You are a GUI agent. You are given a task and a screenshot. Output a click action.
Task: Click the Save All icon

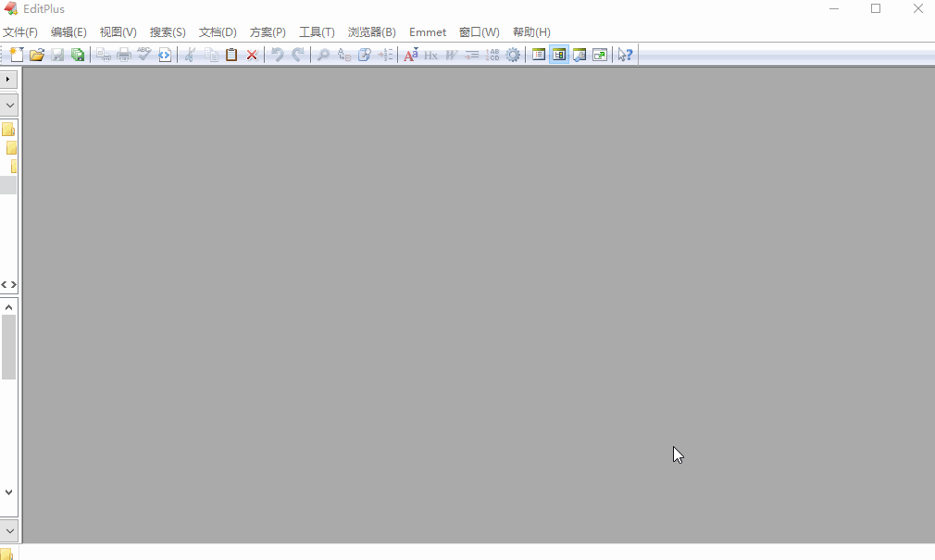click(78, 55)
